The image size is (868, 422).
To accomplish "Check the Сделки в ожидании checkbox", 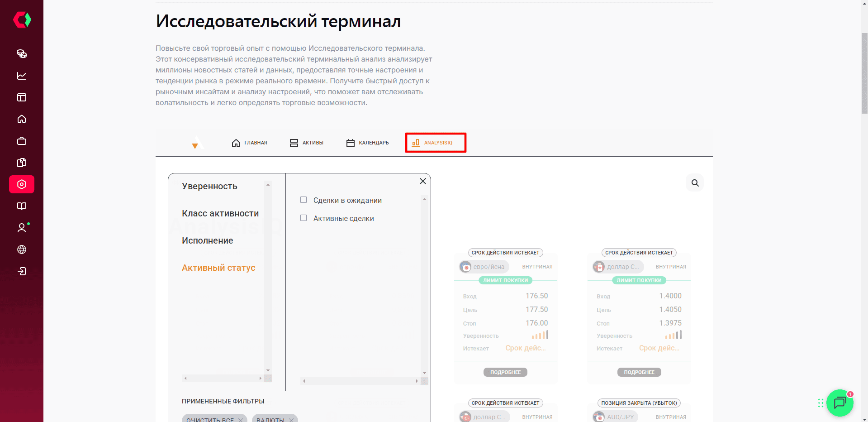I will (304, 200).
